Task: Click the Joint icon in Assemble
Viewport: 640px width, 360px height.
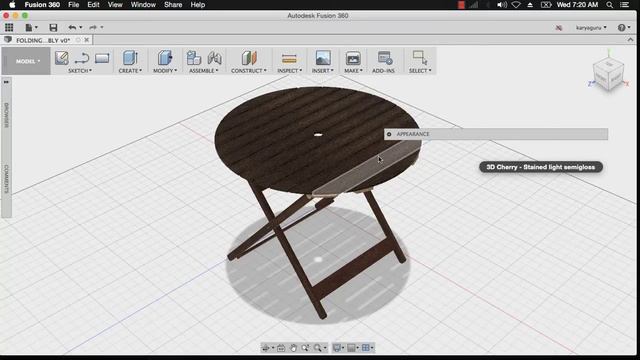Action: pyautogui.click(x=214, y=58)
